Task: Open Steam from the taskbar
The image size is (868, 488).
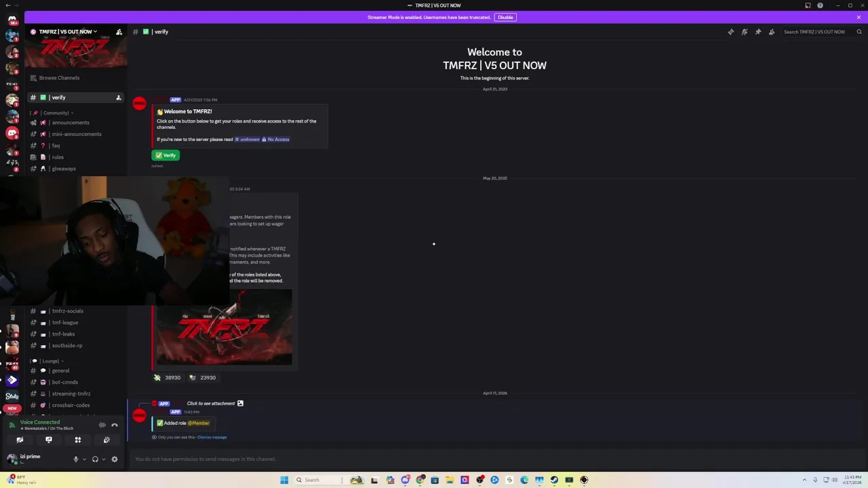Action: (554, 480)
